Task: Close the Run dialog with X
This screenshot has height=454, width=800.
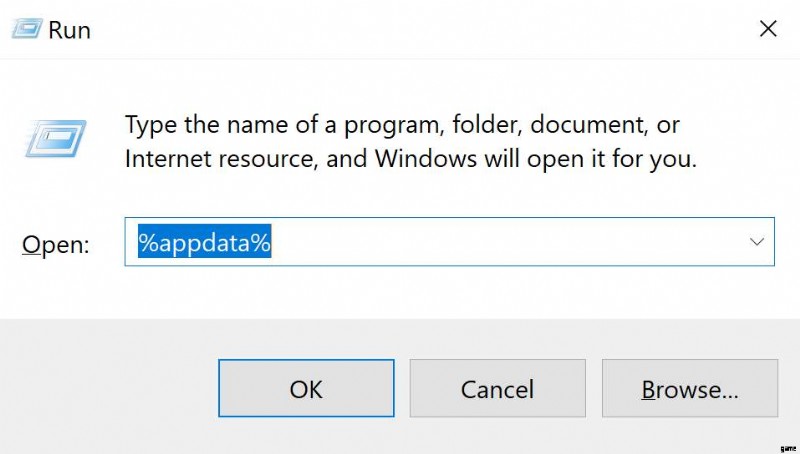Action: [768, 29]
